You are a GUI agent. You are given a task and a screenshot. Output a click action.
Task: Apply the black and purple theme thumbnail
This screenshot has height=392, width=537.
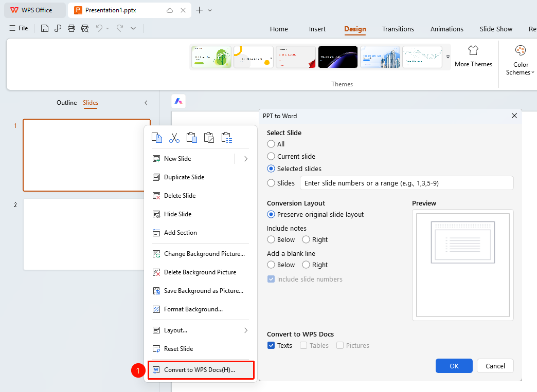coord(337,57)
